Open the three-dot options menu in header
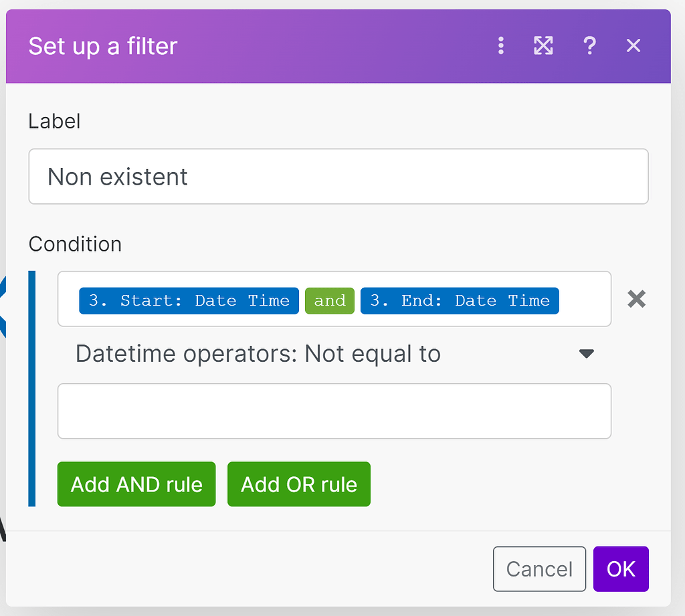Viewport: 685px width, 616px height. pos(501,45)
